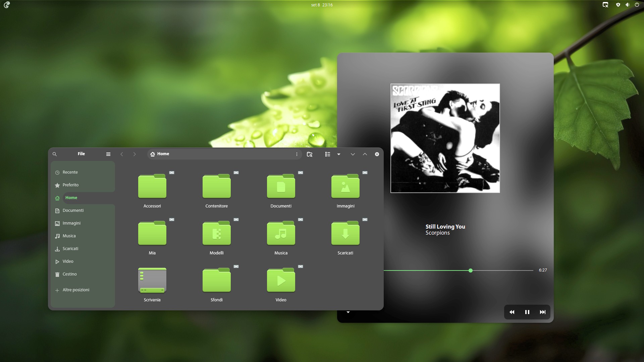Click the symlink emblem on Accessori folder
The width and height of the screenshot is (644, 362).
click(172, 173)
